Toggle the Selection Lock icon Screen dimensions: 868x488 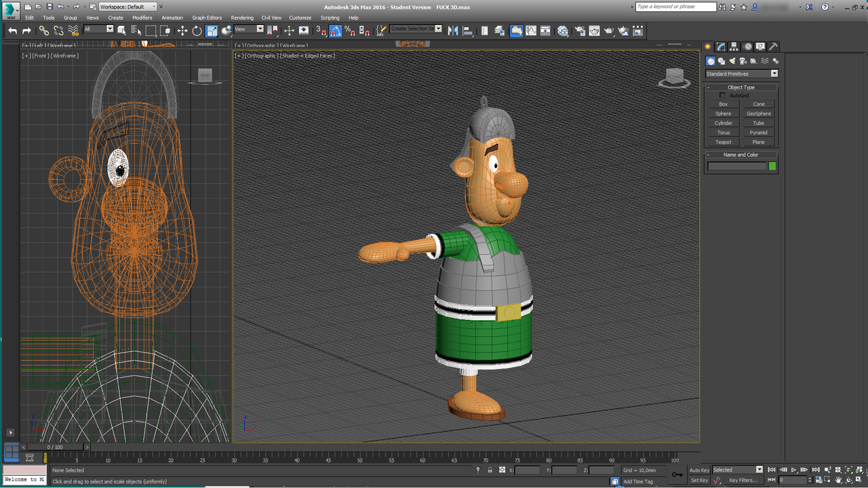tap(490, 470)
